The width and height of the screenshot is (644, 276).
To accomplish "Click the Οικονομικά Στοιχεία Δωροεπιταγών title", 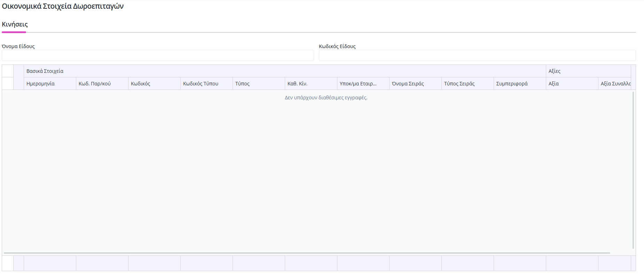I will (x=63, y=6).
